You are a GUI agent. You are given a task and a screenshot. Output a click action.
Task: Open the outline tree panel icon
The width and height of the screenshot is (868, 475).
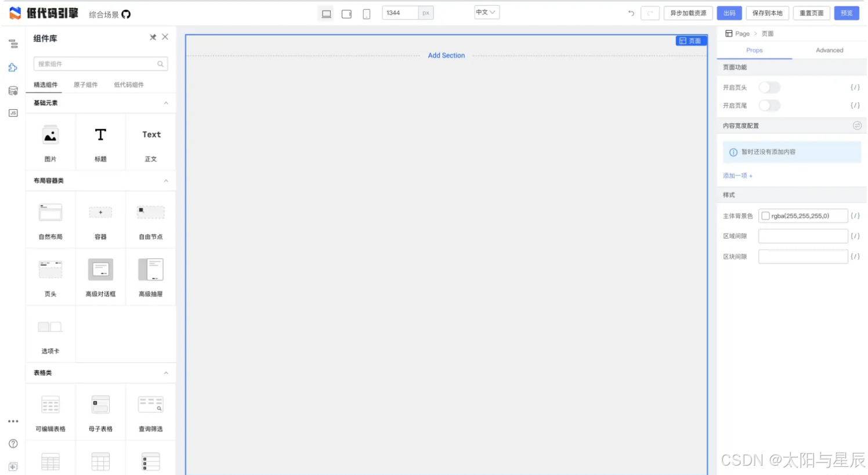tap(13, 44)
